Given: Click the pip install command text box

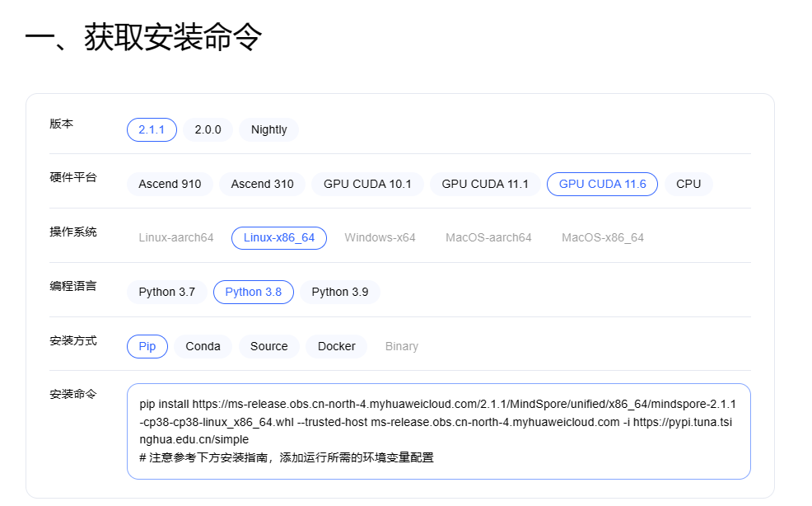Looking at the screenshot, I should [x=438, y=431].
